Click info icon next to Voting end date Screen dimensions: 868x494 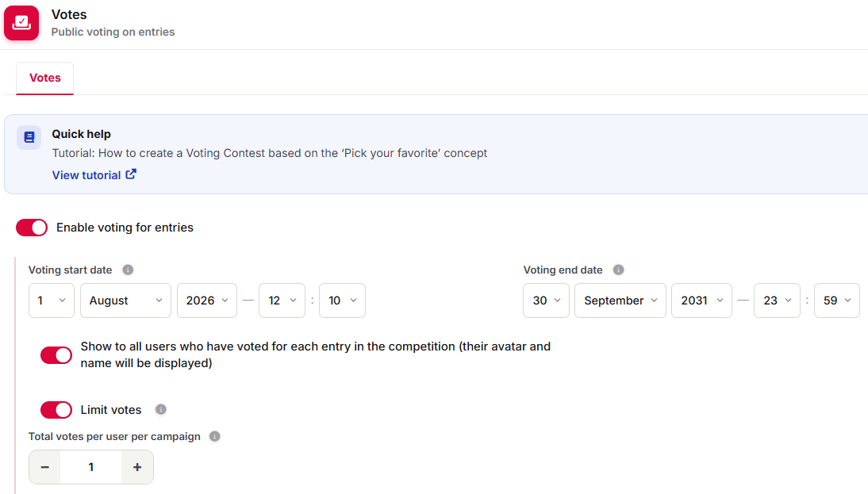tap(618, 270)
